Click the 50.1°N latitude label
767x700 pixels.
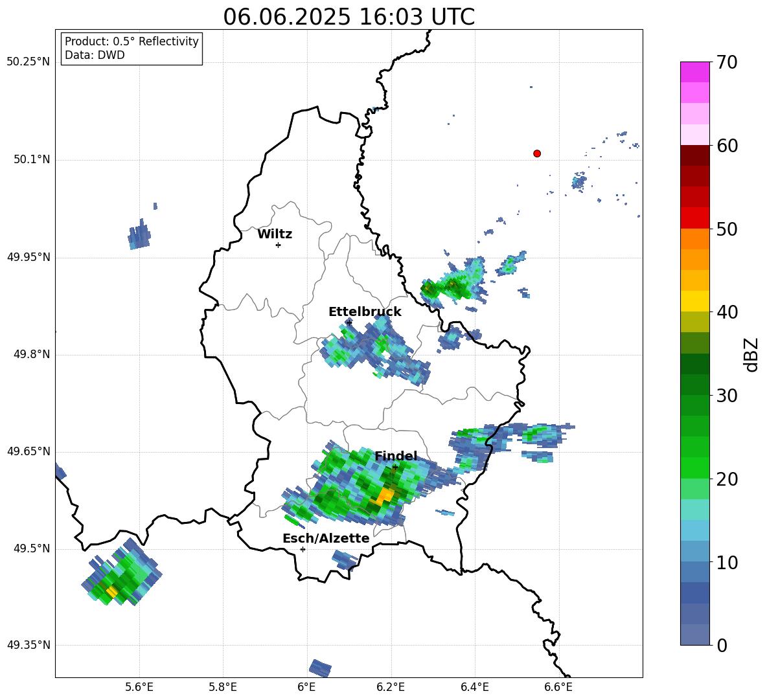tap(32, 159)
